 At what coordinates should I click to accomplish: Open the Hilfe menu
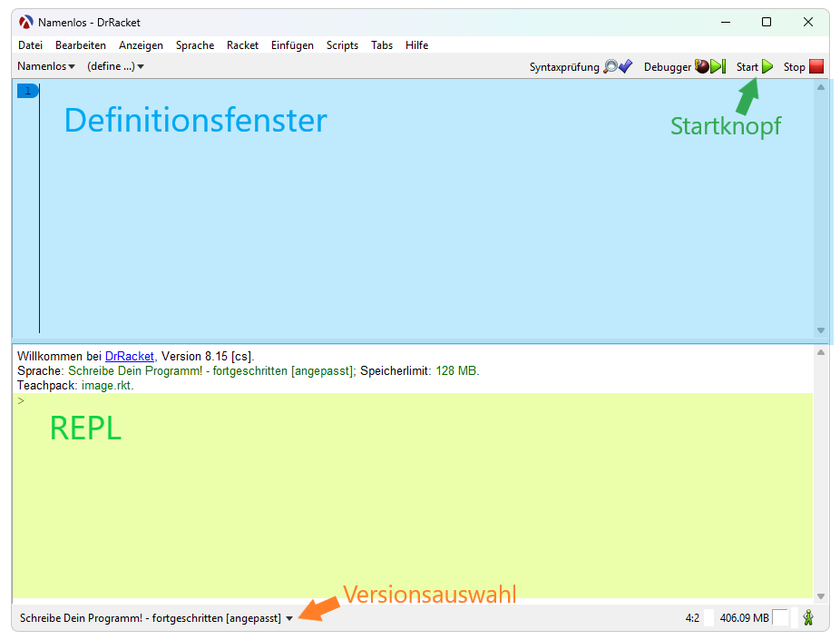pyautogui.click(x=416, y=45)
